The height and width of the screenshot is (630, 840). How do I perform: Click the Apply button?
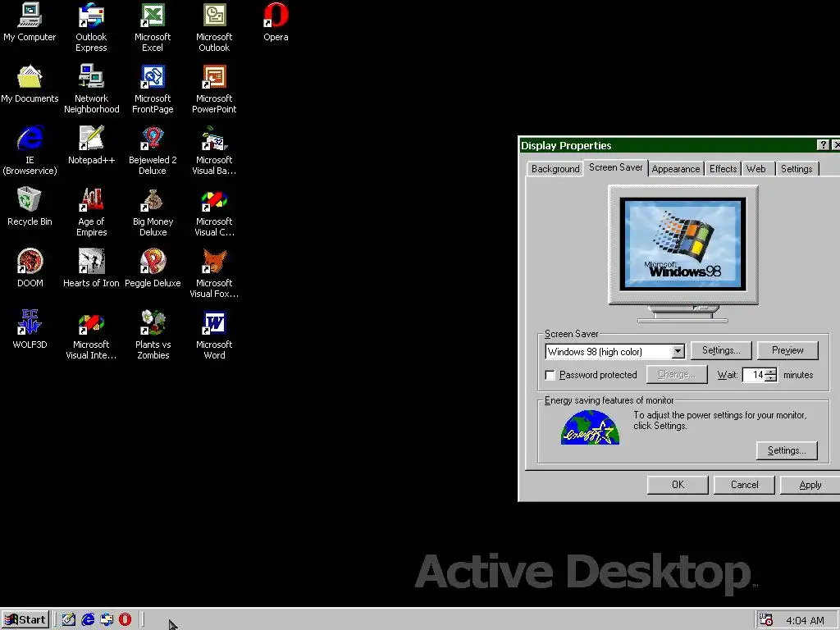click(810, 485)
